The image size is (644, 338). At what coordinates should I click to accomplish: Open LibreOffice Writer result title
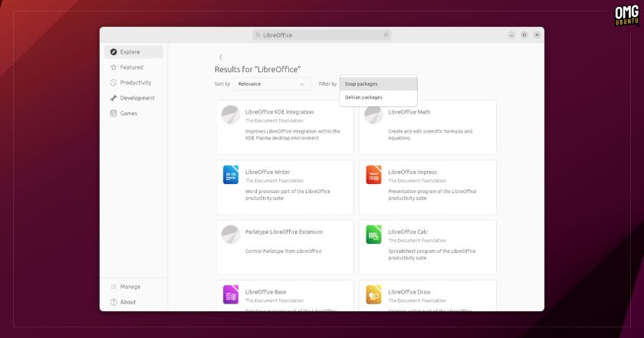pos(268,172)
